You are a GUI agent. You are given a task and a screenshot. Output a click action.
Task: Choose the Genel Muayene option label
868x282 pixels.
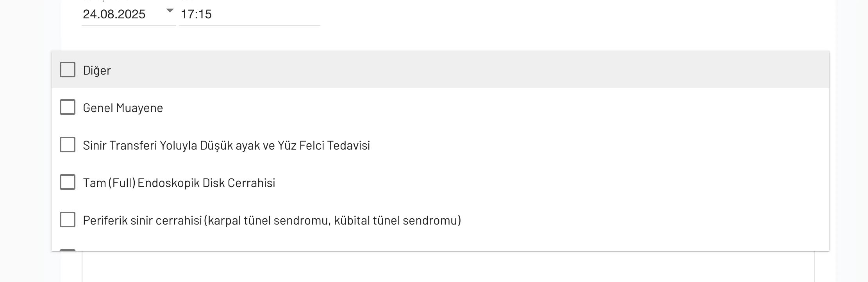123,108
